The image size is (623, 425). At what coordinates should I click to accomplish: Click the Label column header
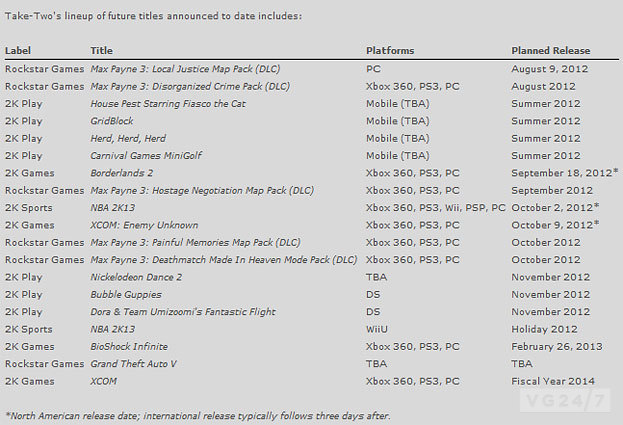(x=18, y=51)
